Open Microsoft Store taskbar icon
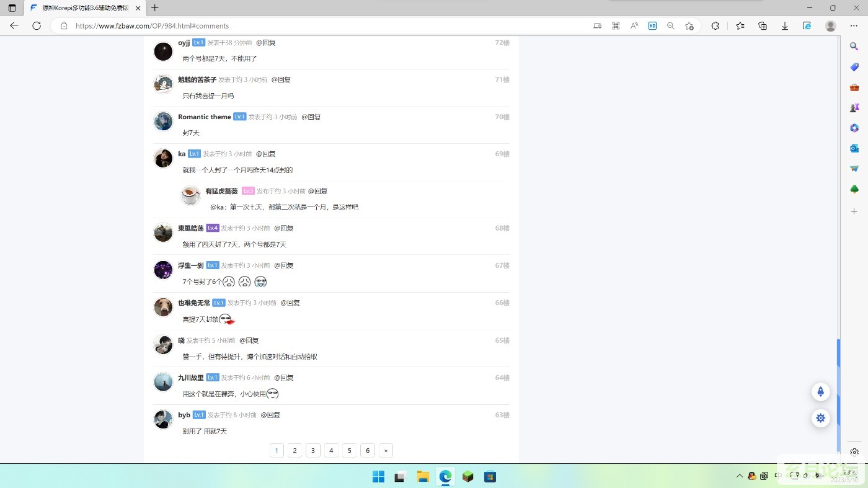 [x=490, y=477]
